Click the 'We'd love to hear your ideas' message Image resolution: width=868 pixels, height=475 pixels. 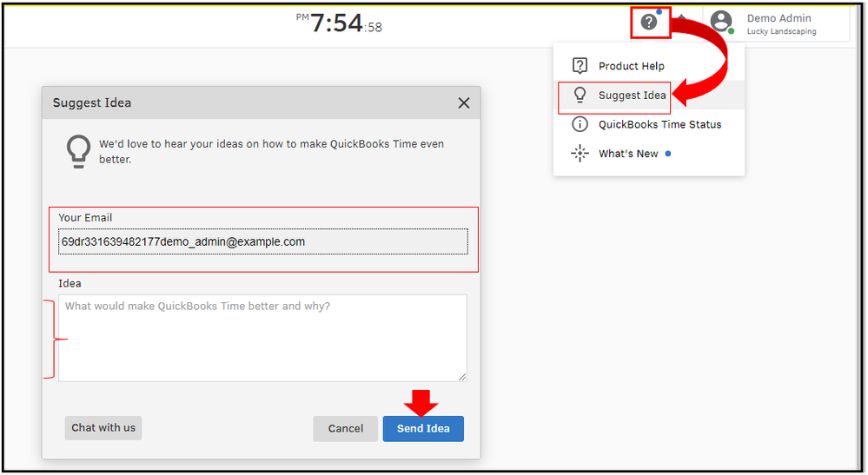271,151
